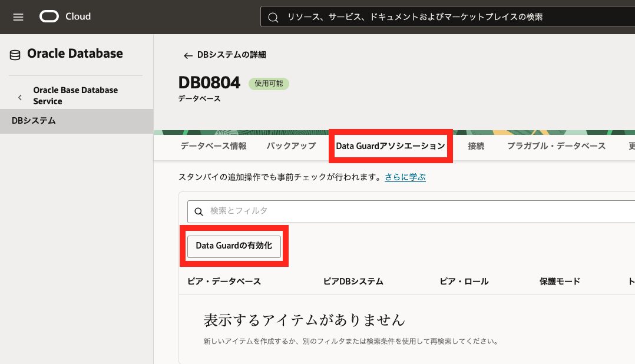Click the back chevron beside Oracle Base Database Service
Viewport: 635px width, 364px height.
20,97
